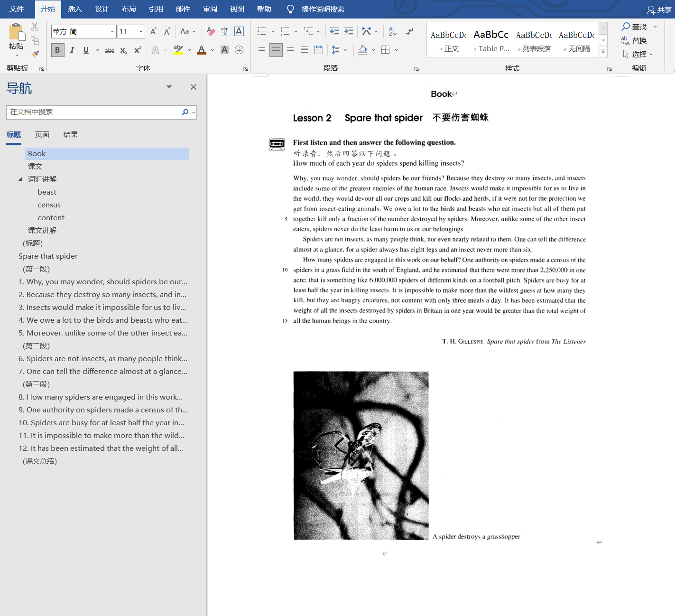Click the shading paint bucket color
Viewport: 675px width, 616px height.
(363, 50)
